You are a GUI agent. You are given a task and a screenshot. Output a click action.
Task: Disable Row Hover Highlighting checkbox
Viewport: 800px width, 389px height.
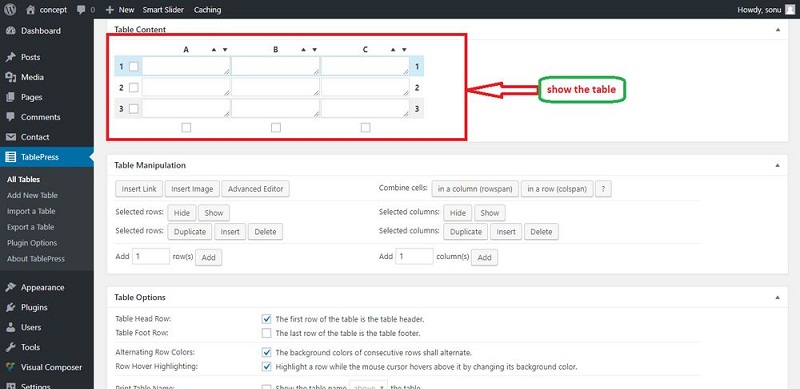[266, 367]
